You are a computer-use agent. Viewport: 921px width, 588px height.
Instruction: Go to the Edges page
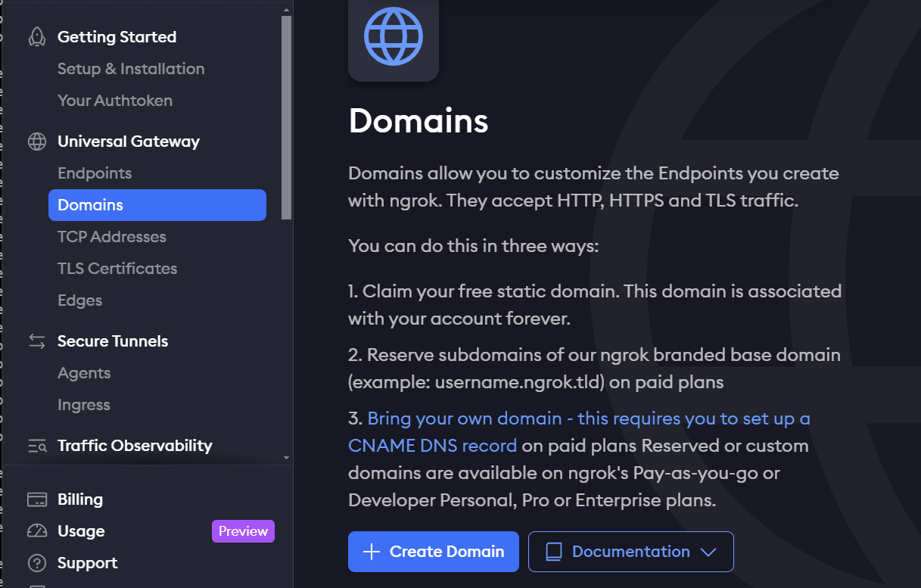79,300
